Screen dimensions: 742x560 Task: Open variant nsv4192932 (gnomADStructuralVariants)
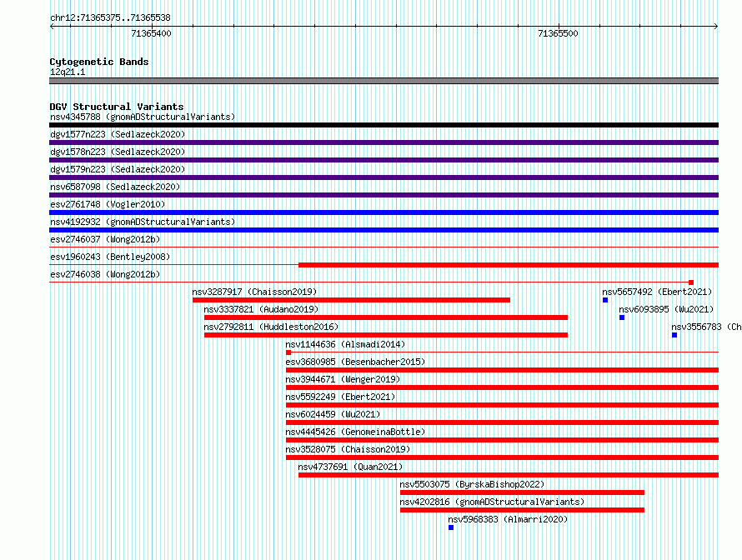point(143,222)
